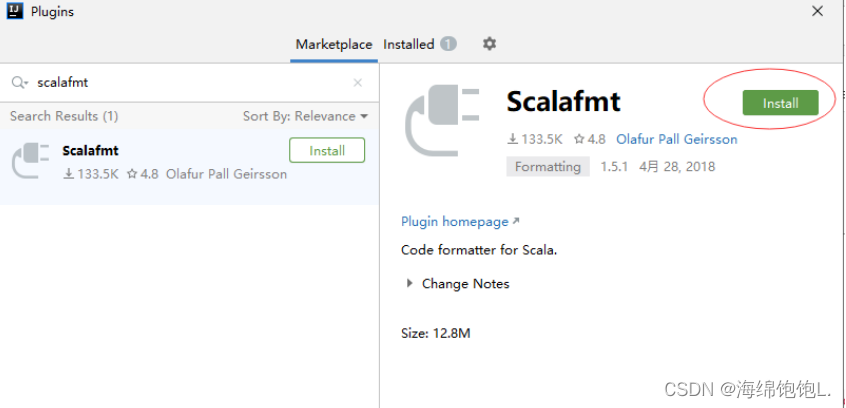Click the Formatting tag

[x=548, y=167]
